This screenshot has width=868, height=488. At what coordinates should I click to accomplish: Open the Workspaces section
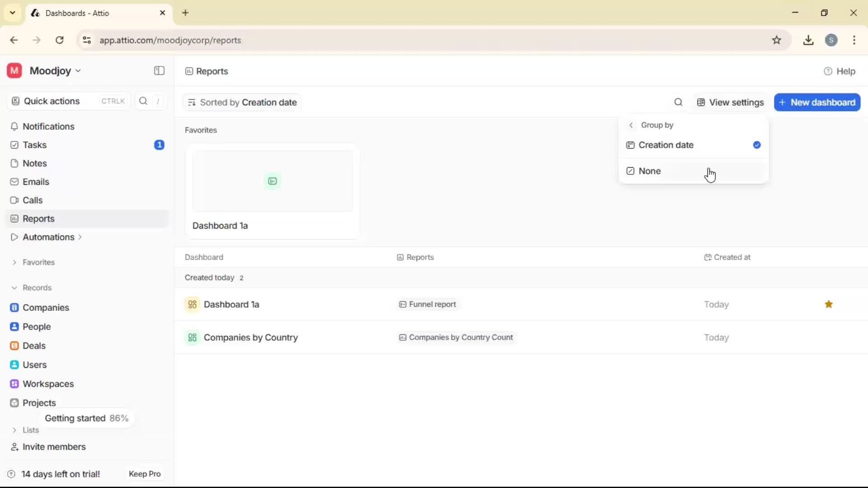pyautogui.click(x=48, y=384)
